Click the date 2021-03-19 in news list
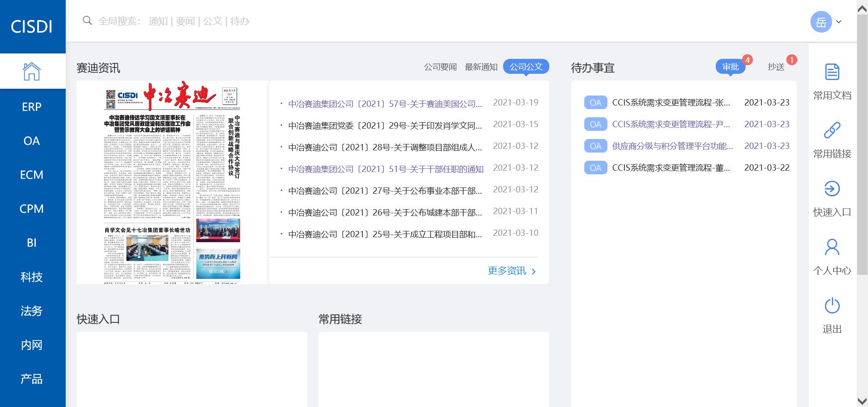This screenshot has height=407, width=868. click(515, 103)
